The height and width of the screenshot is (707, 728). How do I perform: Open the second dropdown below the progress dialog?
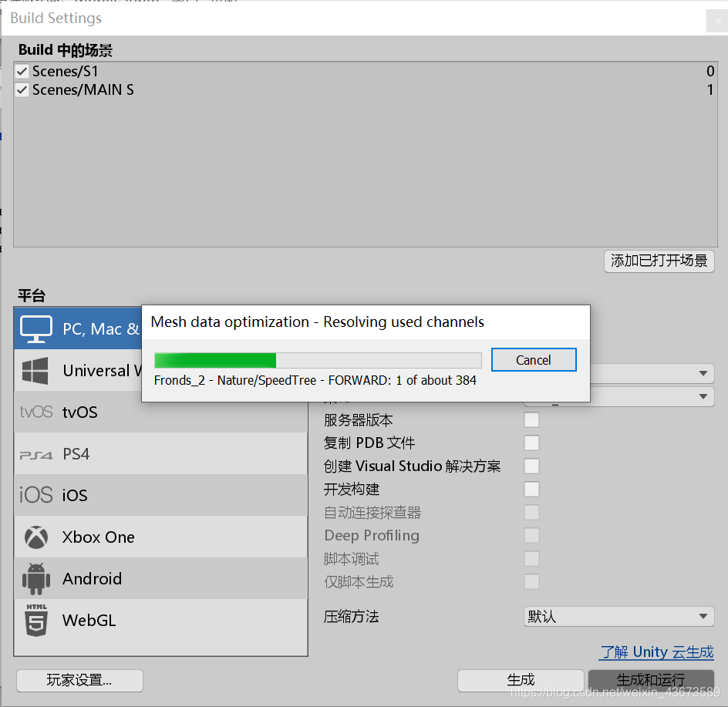tap(652, 396)
